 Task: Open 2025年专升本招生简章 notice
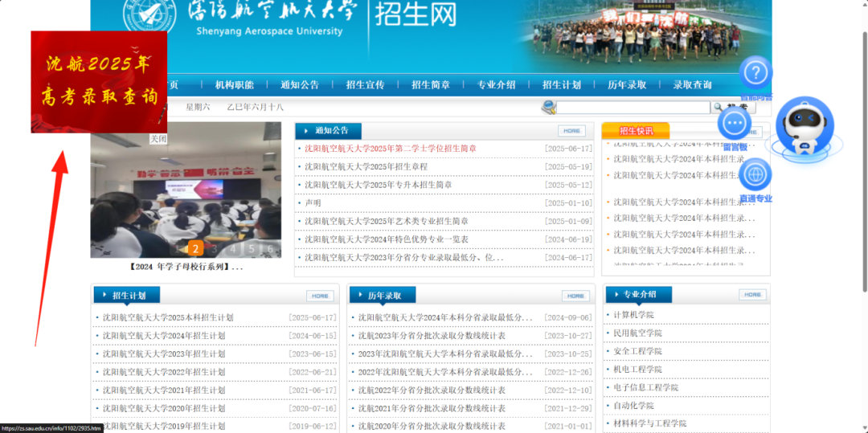tap(378, 185)
